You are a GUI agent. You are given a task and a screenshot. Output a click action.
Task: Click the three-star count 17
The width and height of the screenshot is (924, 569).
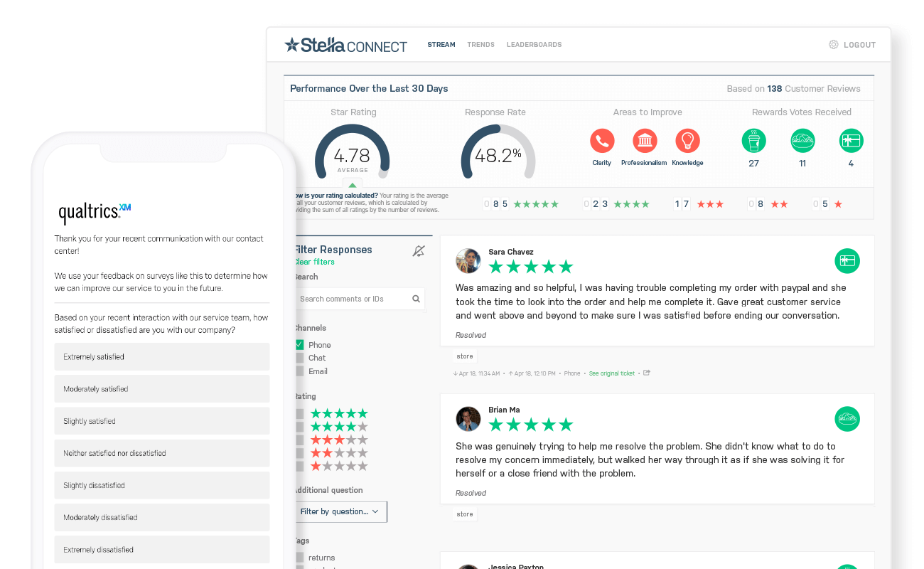click(682, 204)
